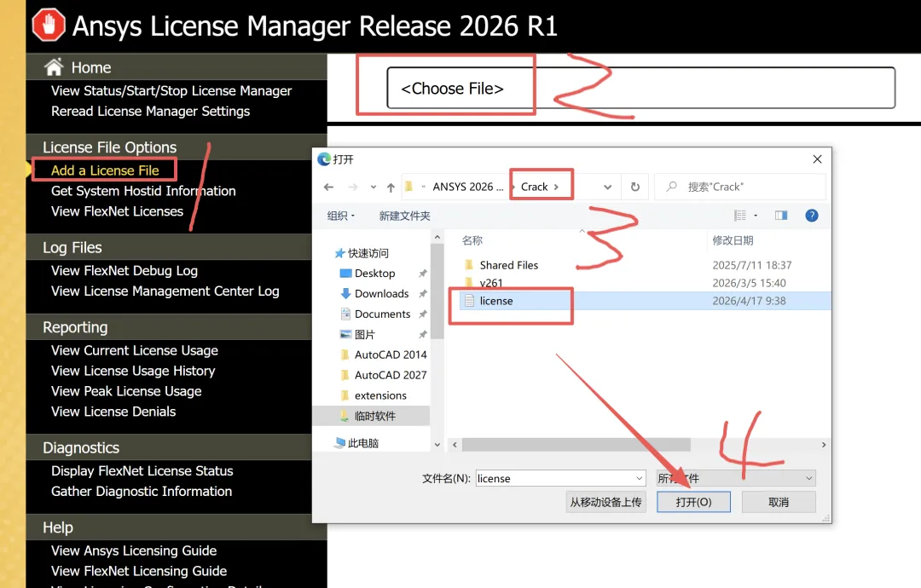The height and width of the screenshot is (588, 921).
Task: Open Display FlexNet License Status
Action: pyautogui.click(x=142, y=470)
